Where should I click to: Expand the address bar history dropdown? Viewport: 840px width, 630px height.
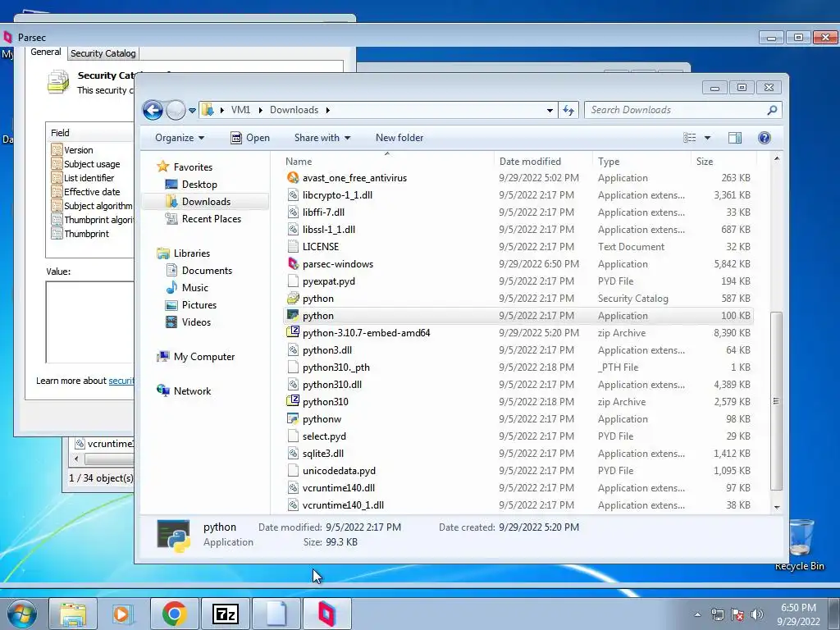click(550, 111)
